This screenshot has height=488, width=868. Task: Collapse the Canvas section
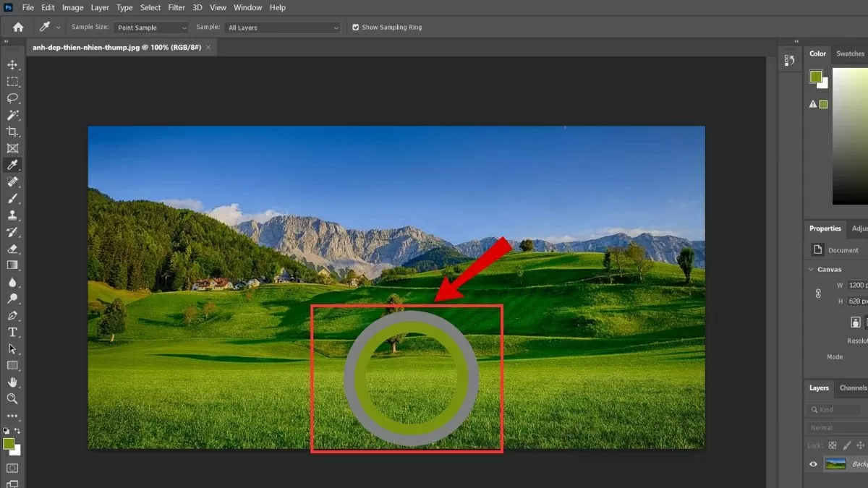(811, 270)
